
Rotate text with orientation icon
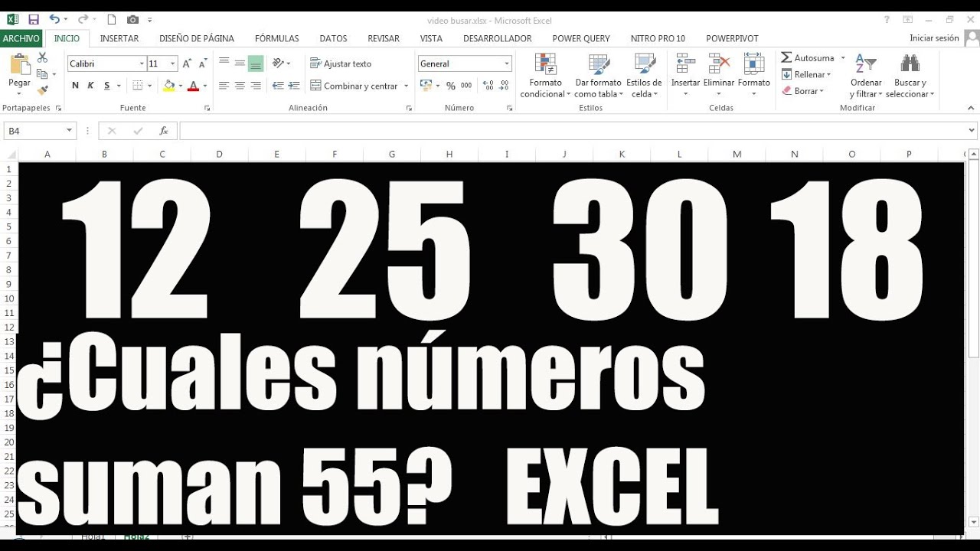(x=278, y=64)
